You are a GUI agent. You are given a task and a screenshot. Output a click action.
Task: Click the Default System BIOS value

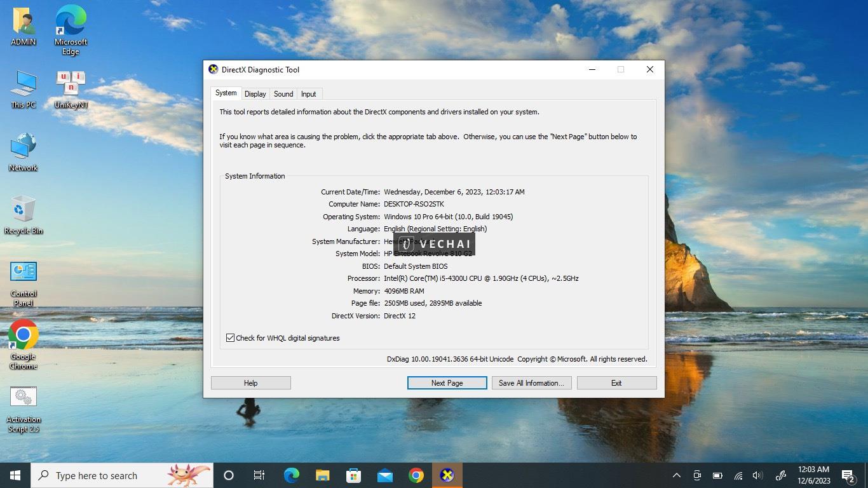click(x=416, y=266)
